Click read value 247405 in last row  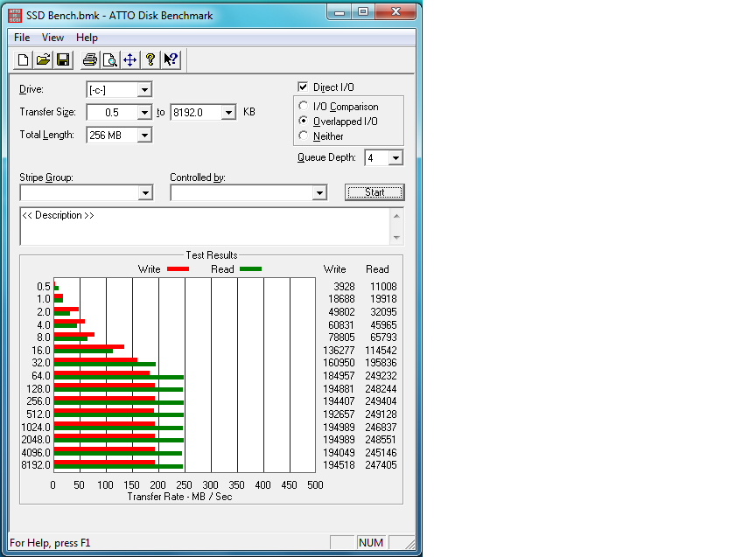click(x=381, y=465)
